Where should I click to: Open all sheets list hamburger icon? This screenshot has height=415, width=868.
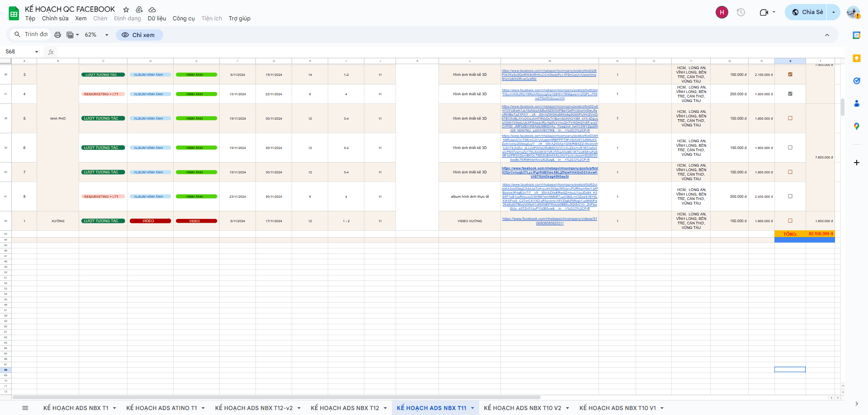click(x=25, y=408)
